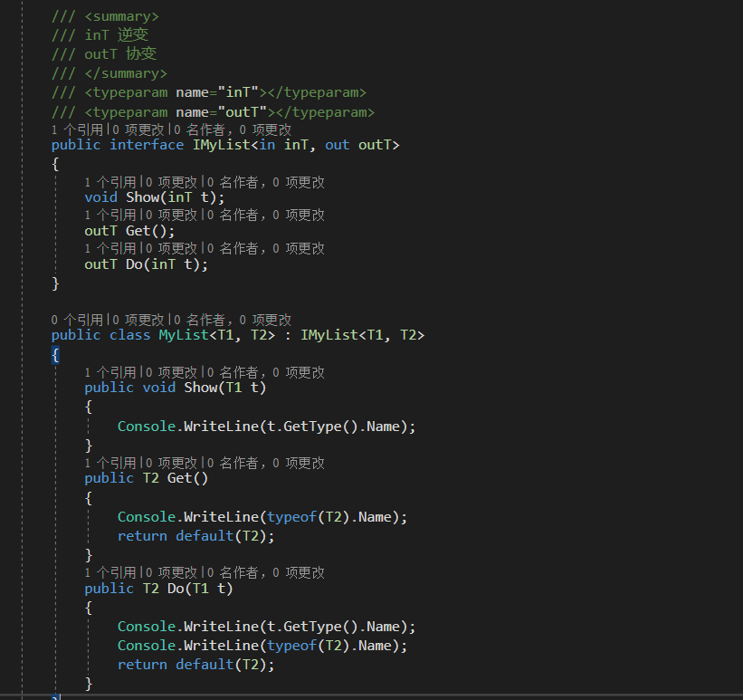Click the '<summary>' opening comment line
This screenshot has width=743, height=700.
pyautogui.click(x=105, y=16)
